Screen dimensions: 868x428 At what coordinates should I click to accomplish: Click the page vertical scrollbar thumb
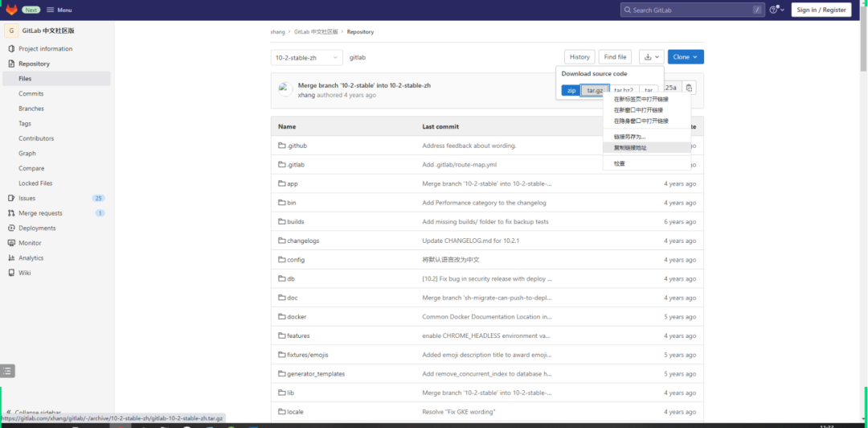pyautogui.click(x=863, y=39)
